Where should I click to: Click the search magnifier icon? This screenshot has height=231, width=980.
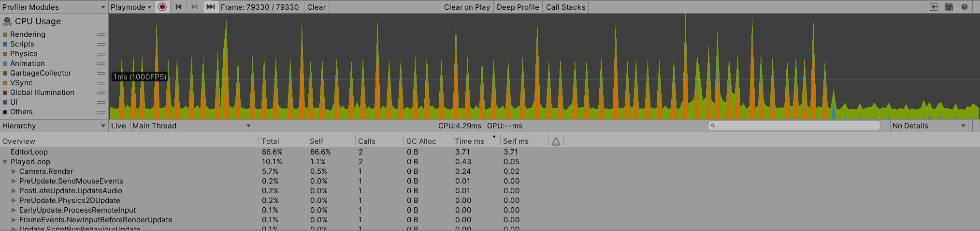click(713, 125)
